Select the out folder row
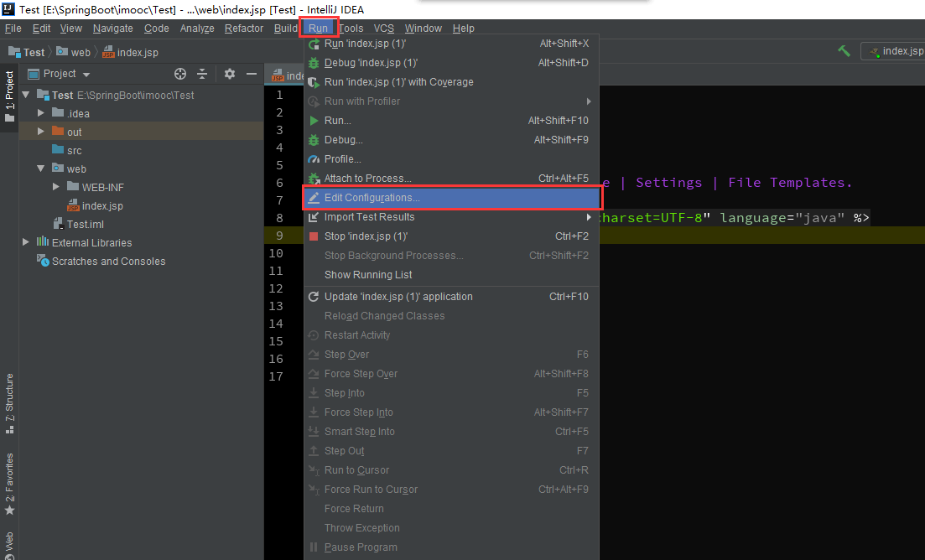925x560 pixels. (142, 132)
